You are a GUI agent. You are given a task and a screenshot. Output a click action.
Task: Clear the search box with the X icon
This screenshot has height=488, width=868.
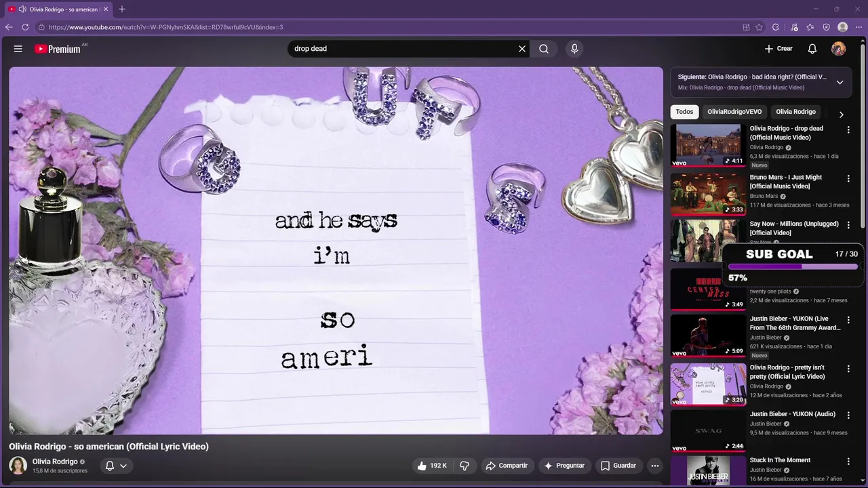[522, 49]
